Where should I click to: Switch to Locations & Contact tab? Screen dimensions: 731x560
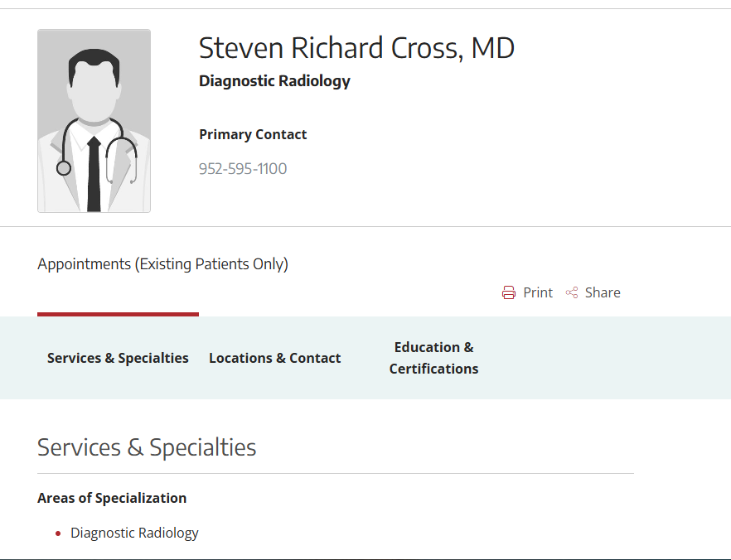tap(274, 358)
